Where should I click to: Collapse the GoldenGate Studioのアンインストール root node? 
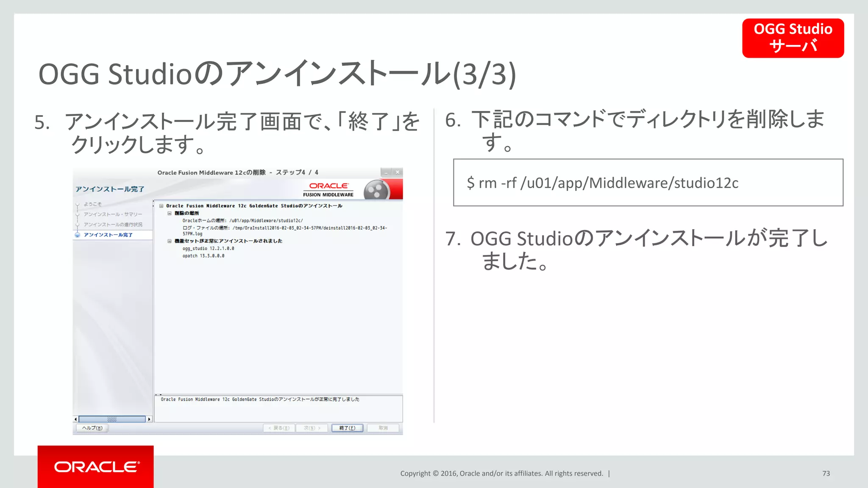click(161, 206)
